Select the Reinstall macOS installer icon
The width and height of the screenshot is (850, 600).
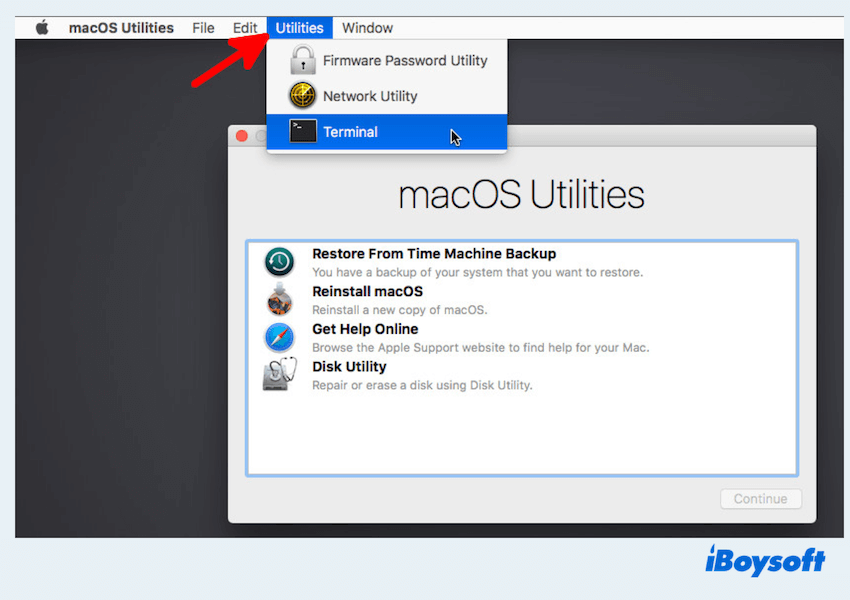click(279, 300)
